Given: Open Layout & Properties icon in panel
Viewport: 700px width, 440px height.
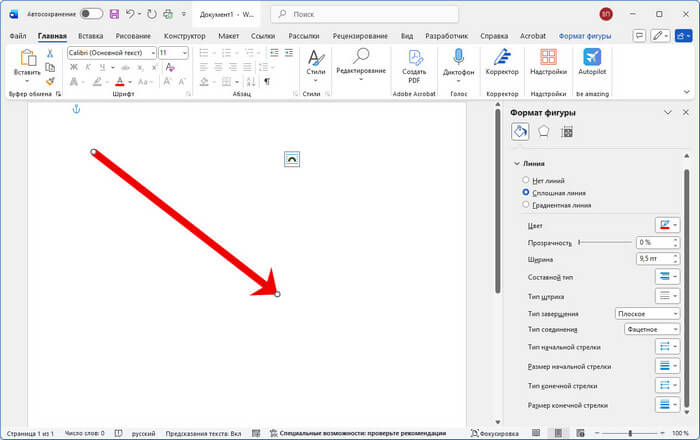Looking at the screenshot, I should (x=566, y=131).
